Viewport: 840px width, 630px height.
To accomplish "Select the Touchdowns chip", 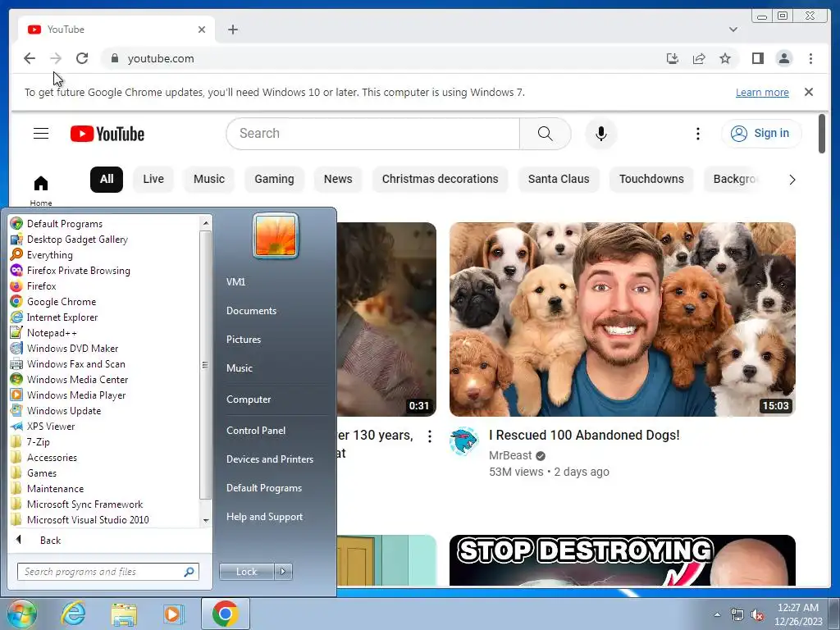I will (x=651, y=179).
